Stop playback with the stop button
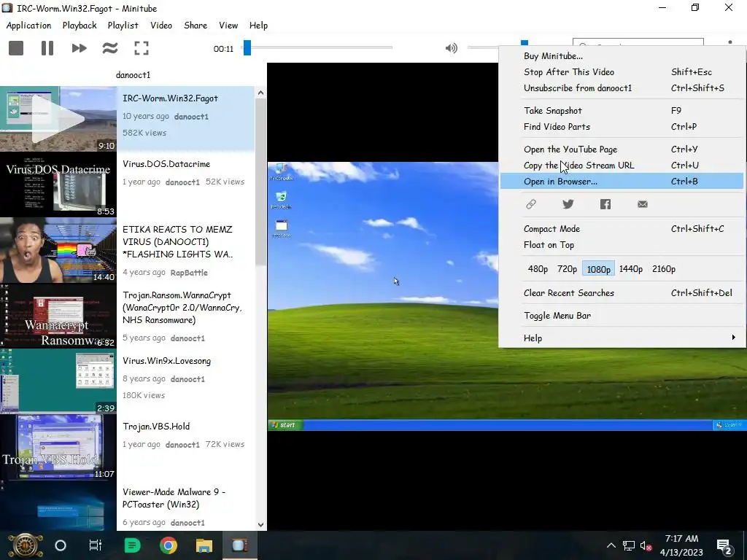Image resolution: width=747 pixels, height=560 pixels. (x=16, y=48)
